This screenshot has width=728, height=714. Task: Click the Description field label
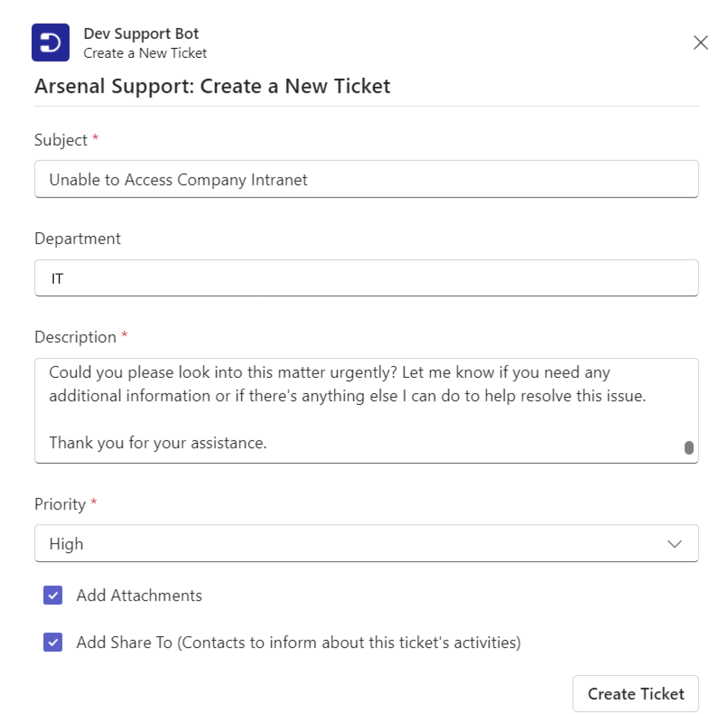[x=75, y=337]
